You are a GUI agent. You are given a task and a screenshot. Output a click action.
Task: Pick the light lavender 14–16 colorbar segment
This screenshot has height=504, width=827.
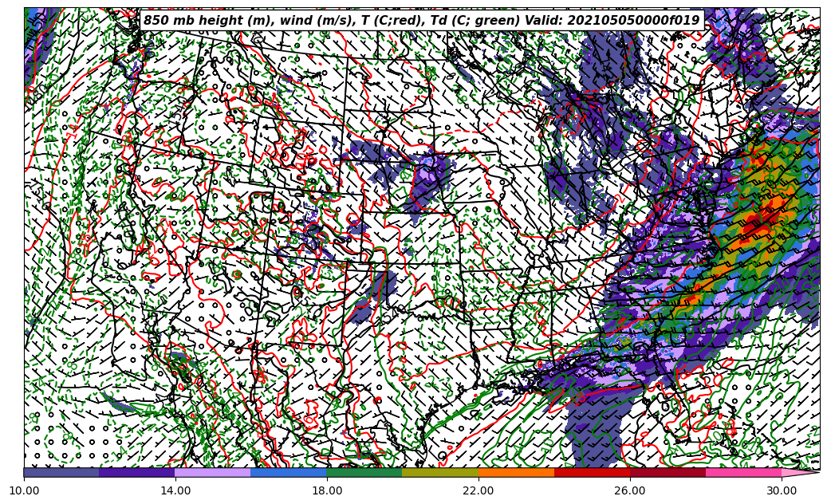[213, 472]
